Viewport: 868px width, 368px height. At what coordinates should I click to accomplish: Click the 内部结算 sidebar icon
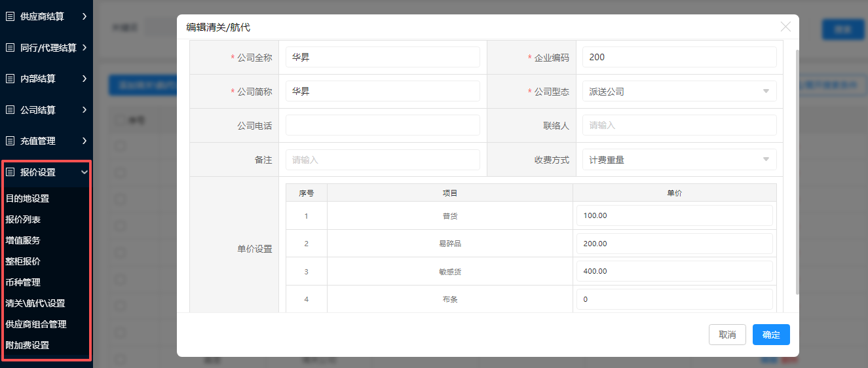[10, 79]
